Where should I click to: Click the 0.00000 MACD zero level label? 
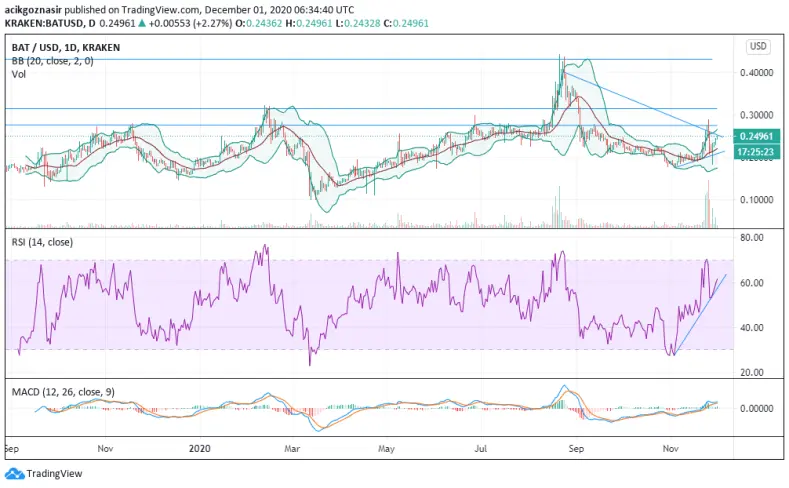point(756,409)
